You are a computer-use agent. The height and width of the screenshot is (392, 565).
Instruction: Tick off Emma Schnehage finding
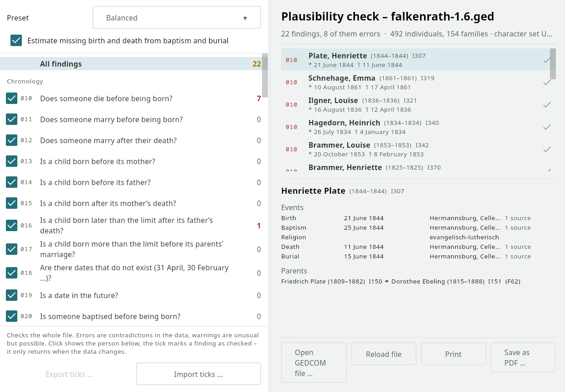pos(547,82)
